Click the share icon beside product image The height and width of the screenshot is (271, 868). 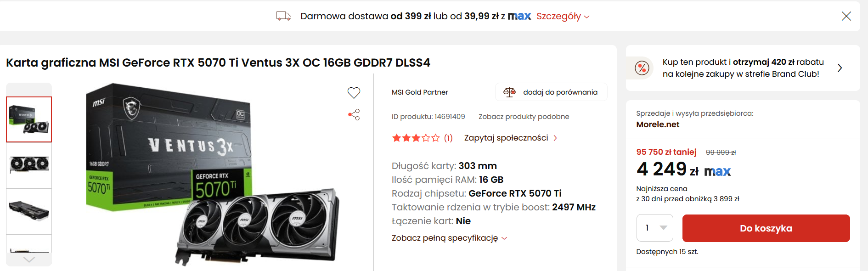(354, 114)
